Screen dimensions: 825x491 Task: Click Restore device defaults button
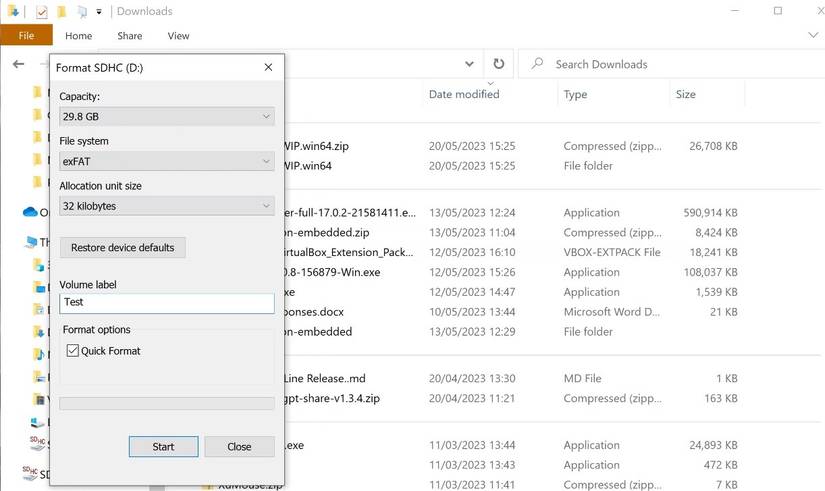coord(123,247)
